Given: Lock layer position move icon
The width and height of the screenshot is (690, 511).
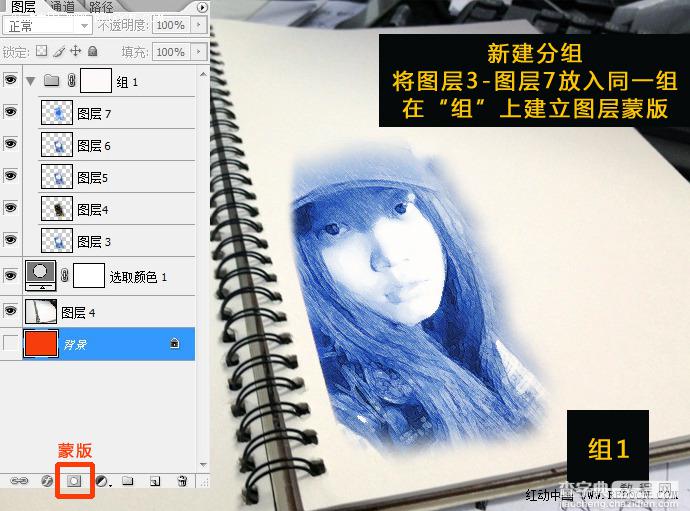Looking at the screenshot, I should click(x=76, y=51).
